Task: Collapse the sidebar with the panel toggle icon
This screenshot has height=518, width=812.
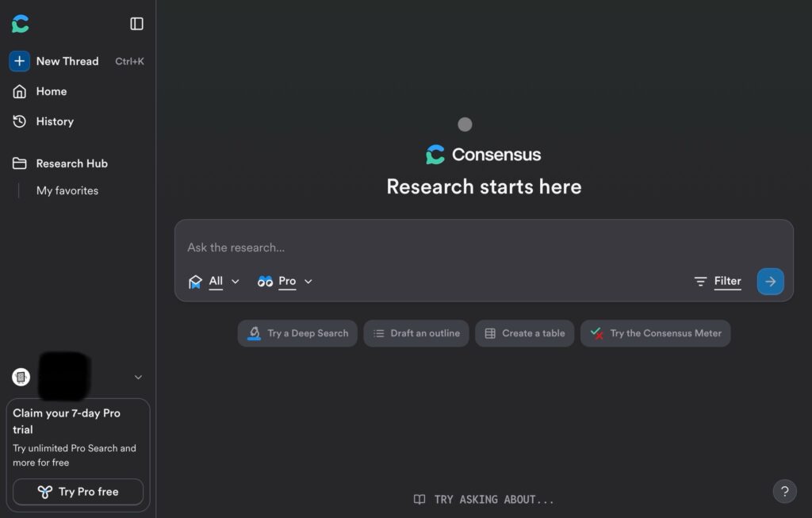Action: point(136,24)
